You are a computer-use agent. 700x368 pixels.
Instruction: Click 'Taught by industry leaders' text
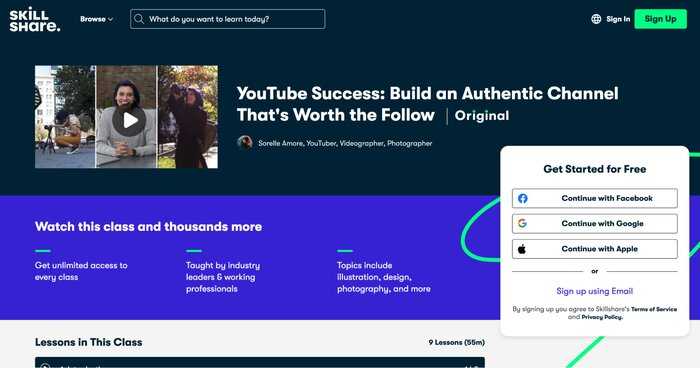tap(223, 277)
